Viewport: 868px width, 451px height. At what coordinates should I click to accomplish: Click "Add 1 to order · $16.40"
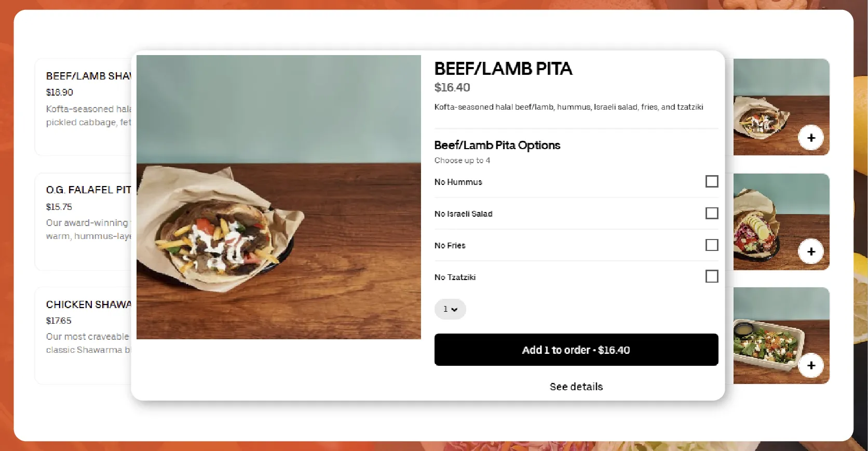pos(576,350)
